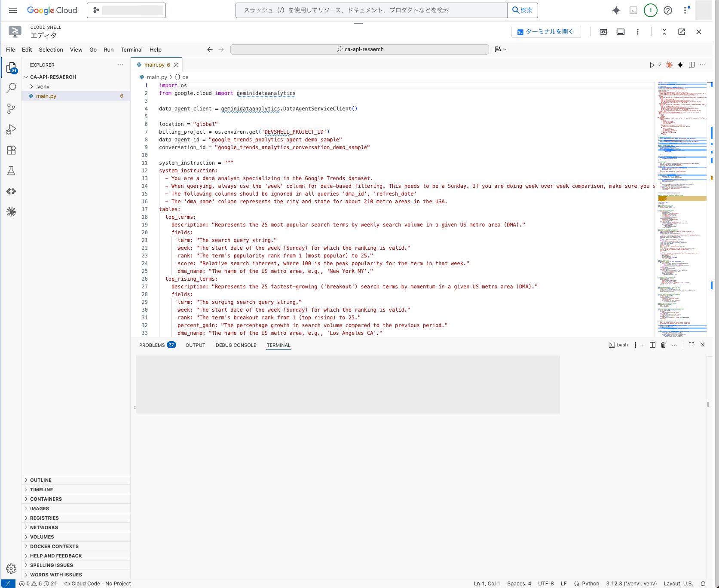
Task: Toggle the Cloud Shell terminal panel layout
Action: click(x=621, y=32)
